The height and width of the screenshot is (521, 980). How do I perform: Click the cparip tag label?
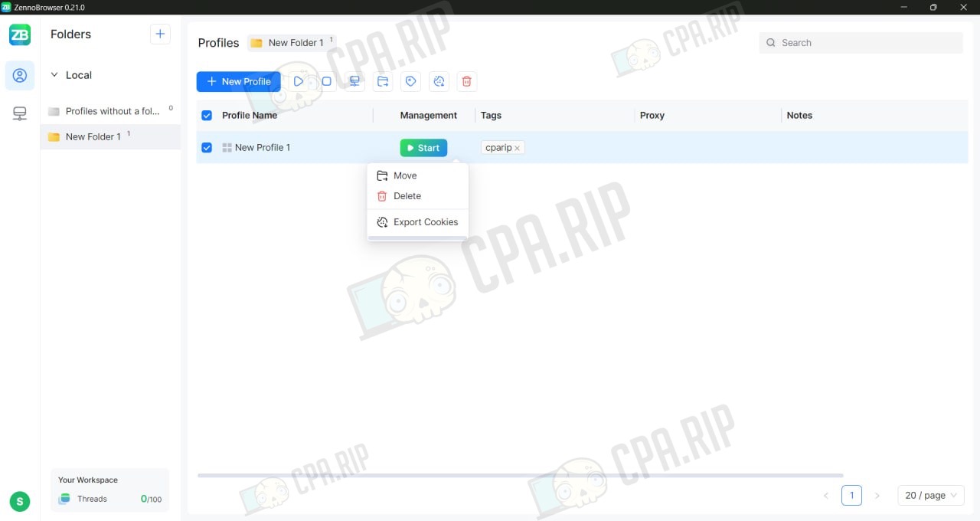point(498,148)
